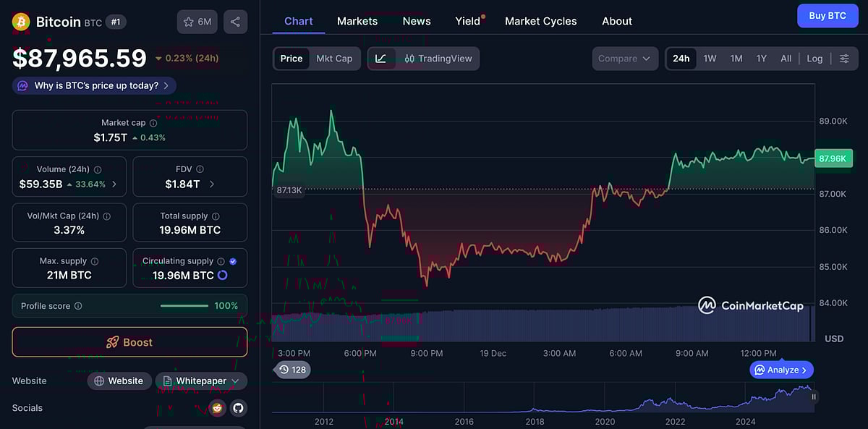Screen dimensions: 868x429
Task: Star Bitcoin with the 6M watchlist button
Action: [x=197, y=21]
